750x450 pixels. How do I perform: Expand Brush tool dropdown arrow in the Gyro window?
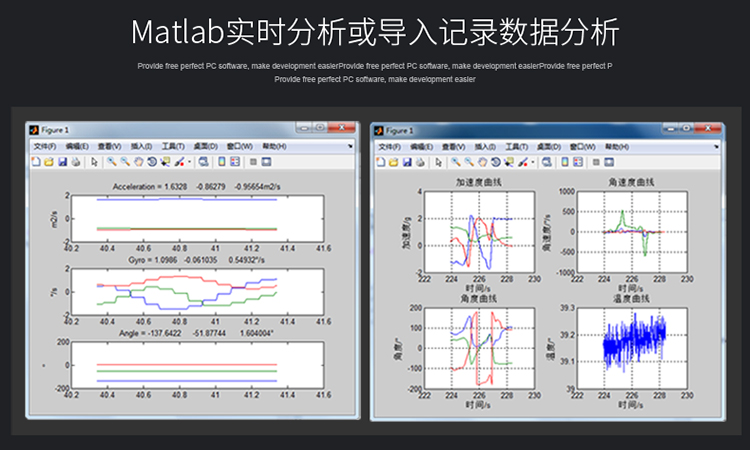(188, 160)
